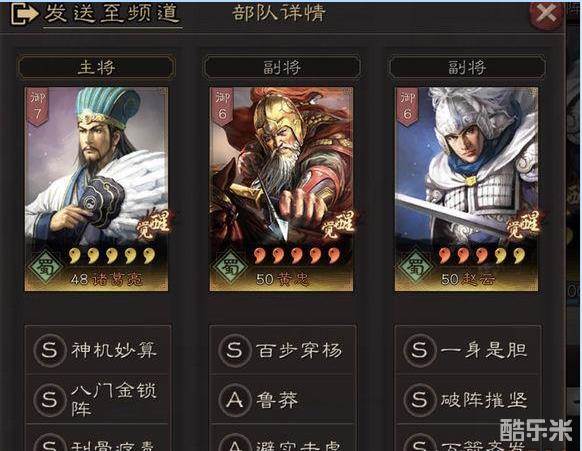Select the 破阵摧坚 skill entry
582x451 pixels.
[x=468, y=399]
